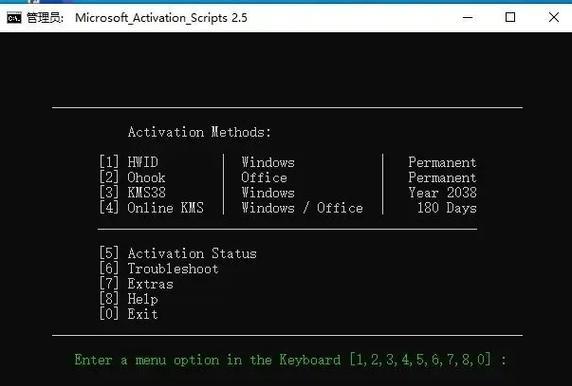Viewport: 572px width, 386px height.
Task: Click the Permanent label beside HWID
Action: tap(442, 162)
